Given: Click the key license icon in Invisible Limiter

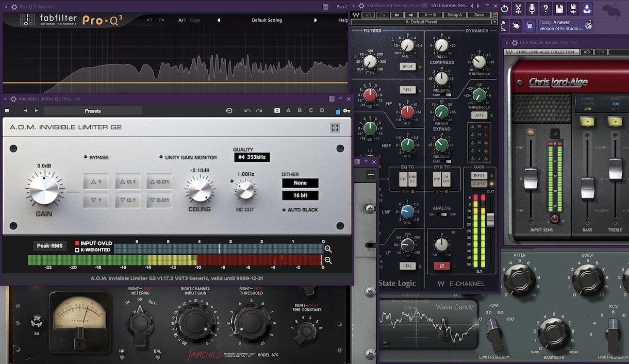Looking at the screenshot, I should tap(347, 111).
